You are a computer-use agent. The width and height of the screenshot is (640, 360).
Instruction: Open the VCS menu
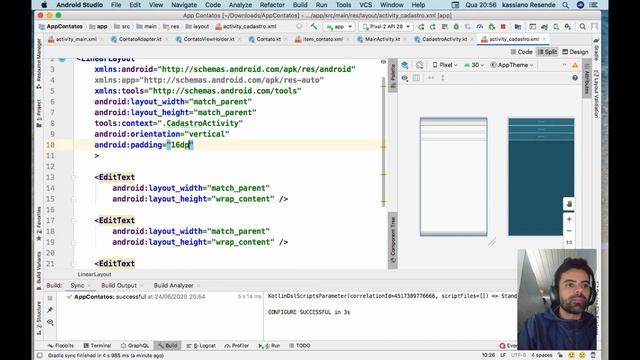pos(365,5)
